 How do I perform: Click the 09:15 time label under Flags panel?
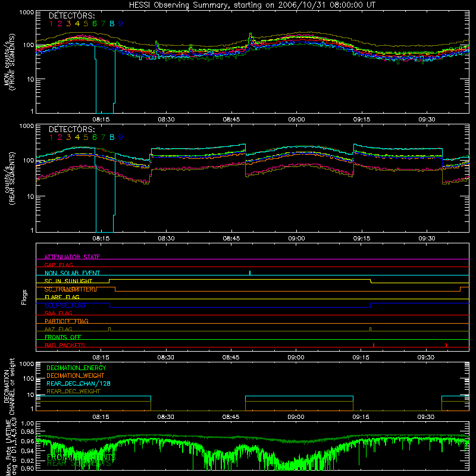click(361, 358)
